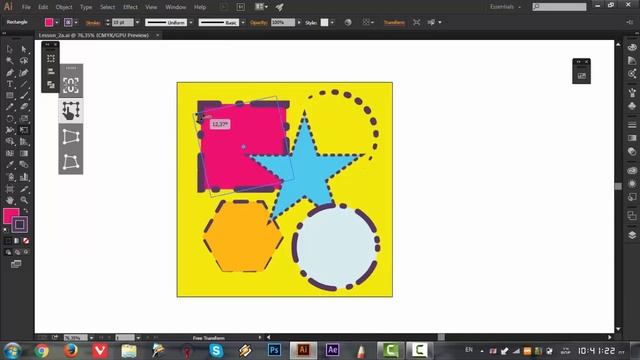Open the Edit menu
Screen dimensions: 640x360
[x=43, y=7]
